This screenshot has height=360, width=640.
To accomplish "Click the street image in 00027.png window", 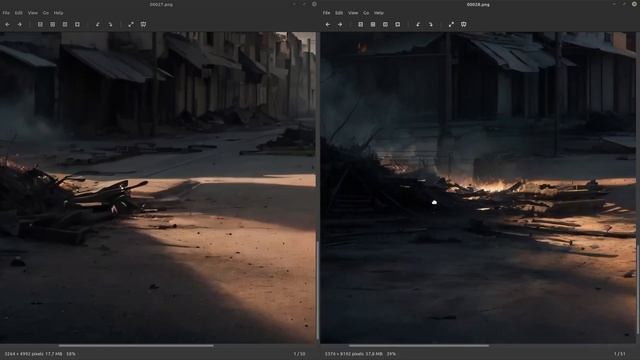I will point(158,188).
